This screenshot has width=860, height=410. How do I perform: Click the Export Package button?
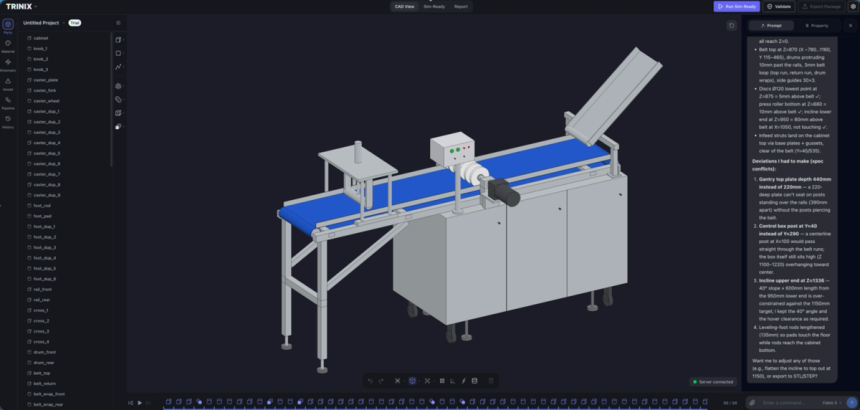click(821, 7)
